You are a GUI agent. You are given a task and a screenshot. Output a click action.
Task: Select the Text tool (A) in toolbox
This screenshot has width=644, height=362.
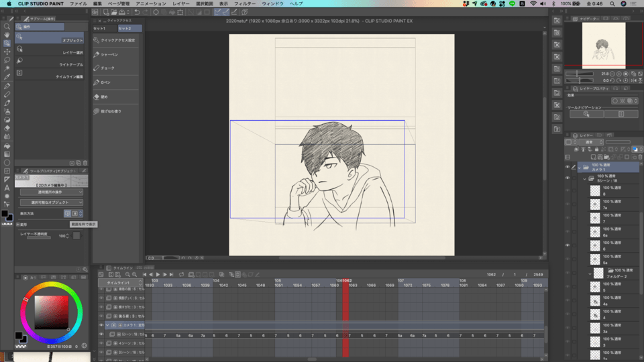[x=7, y=188]
